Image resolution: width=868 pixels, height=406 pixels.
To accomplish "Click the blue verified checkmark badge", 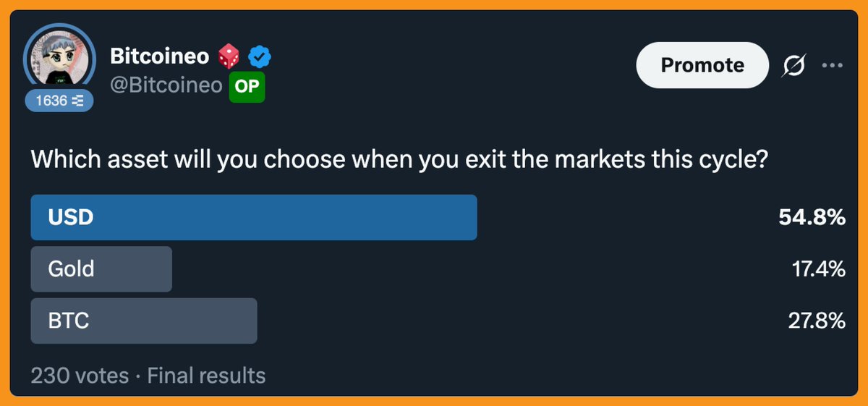I will pos(260,56).
